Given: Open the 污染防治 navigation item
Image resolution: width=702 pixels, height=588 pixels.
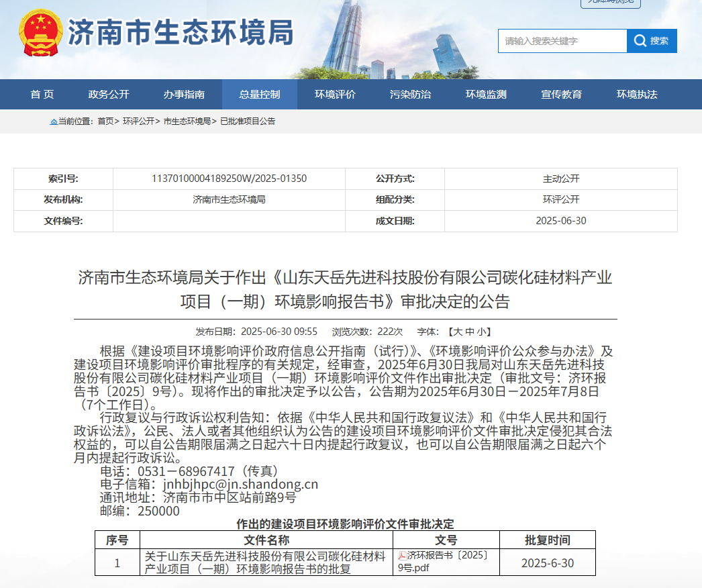Looking at the screenshot, I should [411, 95].
